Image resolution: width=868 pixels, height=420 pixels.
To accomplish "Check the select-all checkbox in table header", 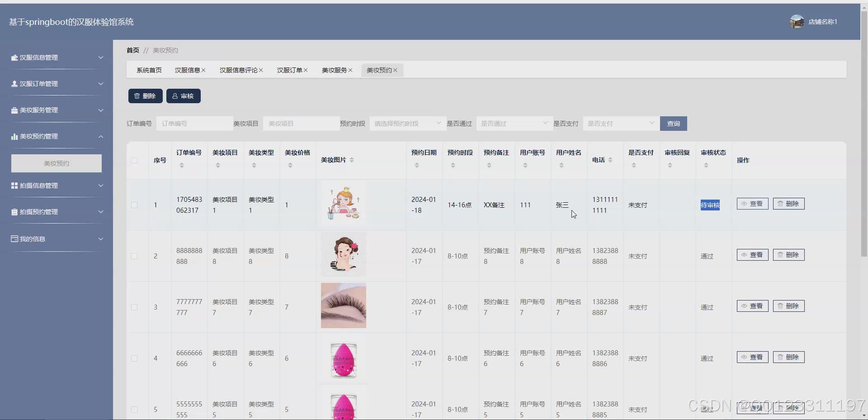I will pos(134,160).
